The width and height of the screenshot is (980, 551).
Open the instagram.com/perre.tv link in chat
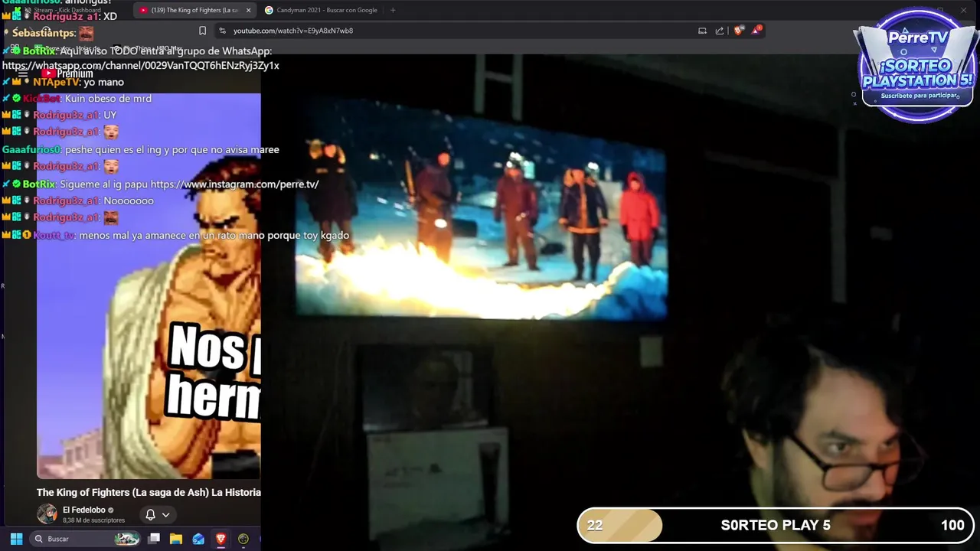(x=234, y=184)
